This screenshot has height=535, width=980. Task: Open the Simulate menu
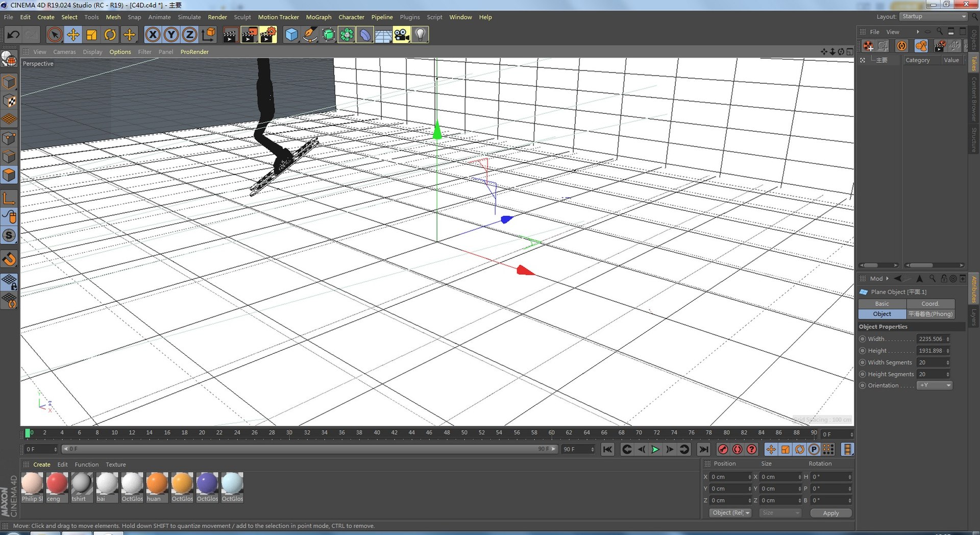tap(189, 17)
